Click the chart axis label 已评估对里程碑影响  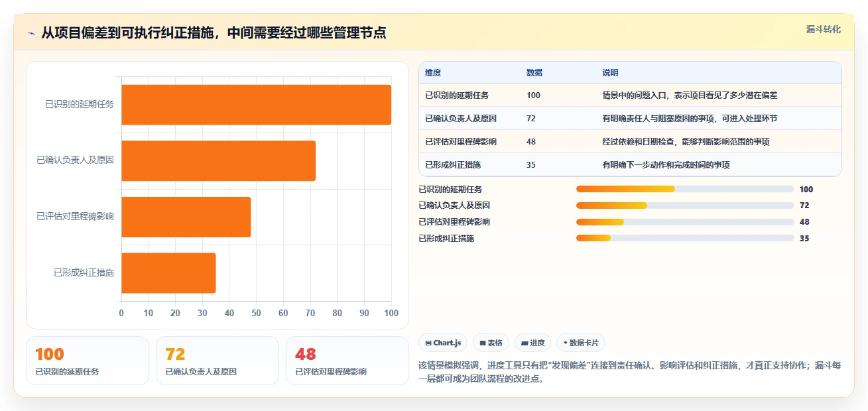tap(75, 216)
